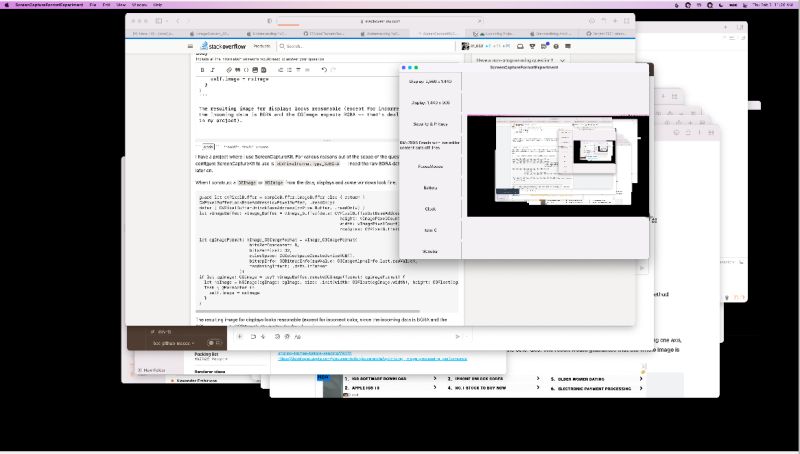Flip the switch in the brown panel
Image resolution: width=800 pixels, height=454 pixels.
(x=215, y=343)
